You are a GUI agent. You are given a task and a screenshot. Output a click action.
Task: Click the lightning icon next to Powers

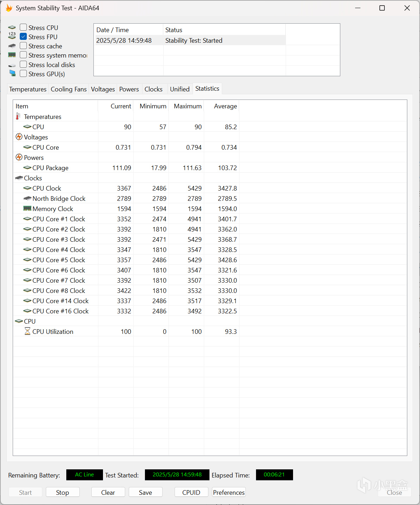19,157
